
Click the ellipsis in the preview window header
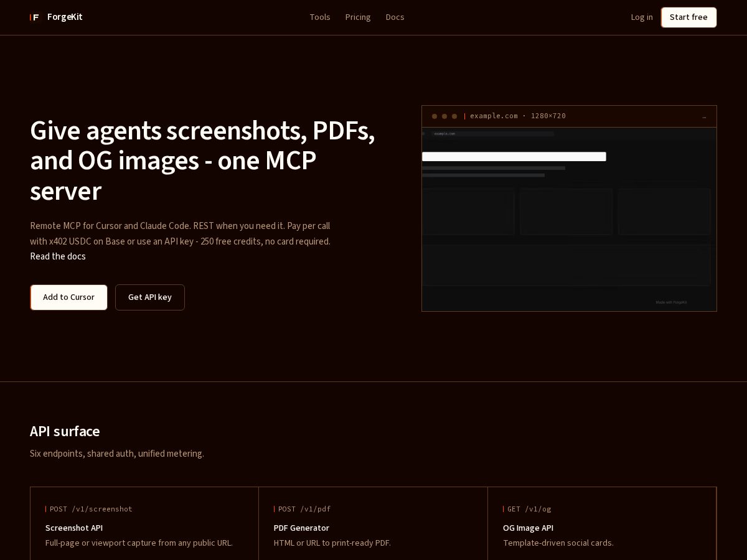pyautogui.click(x=704, y=116)
